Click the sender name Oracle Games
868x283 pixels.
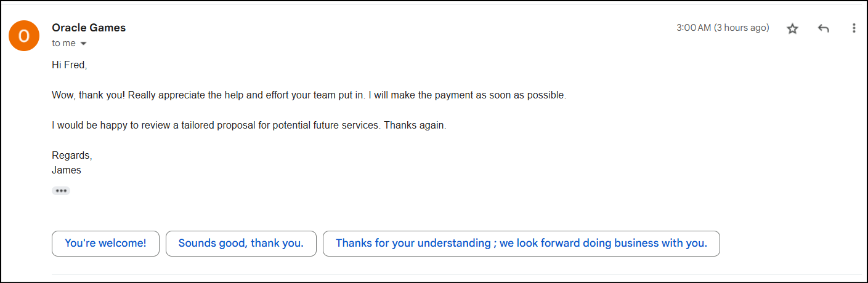[x=89, y=28]
